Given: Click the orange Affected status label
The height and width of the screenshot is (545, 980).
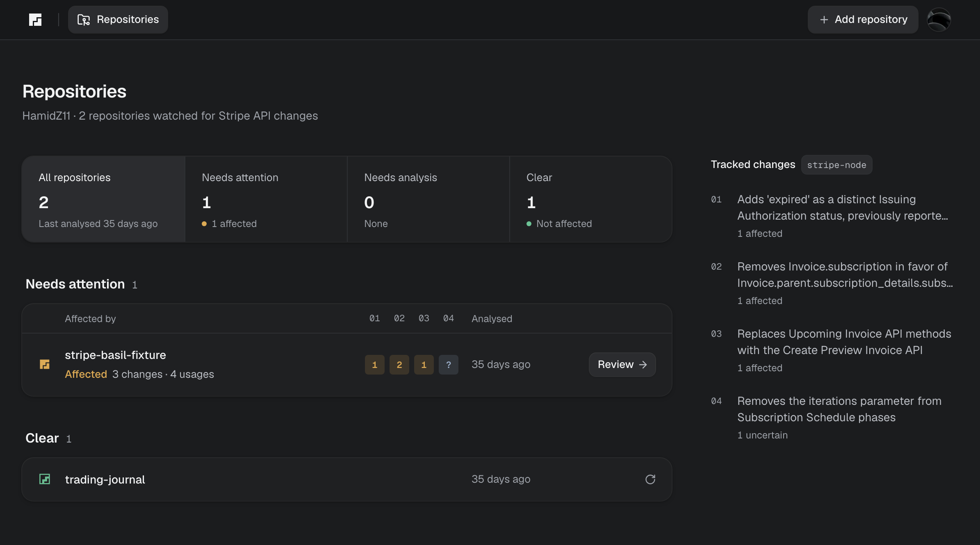Looking at the screenshot, I should (x=86, y=374).
